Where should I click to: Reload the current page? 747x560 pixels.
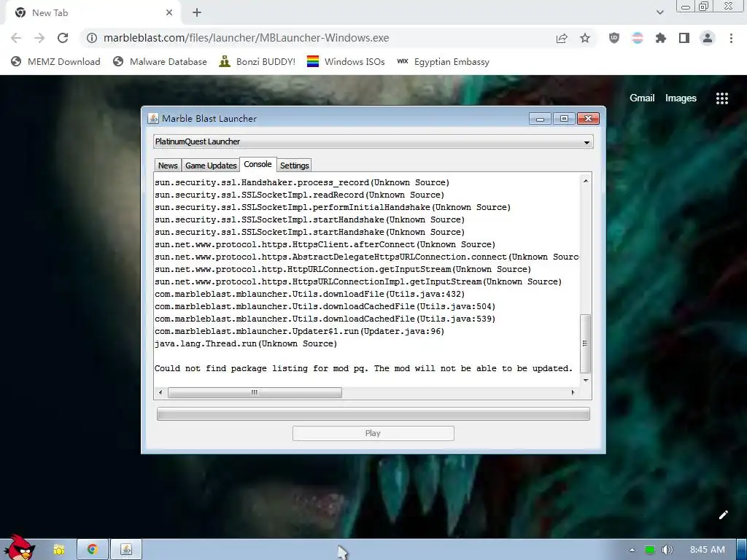click(63, 38)
